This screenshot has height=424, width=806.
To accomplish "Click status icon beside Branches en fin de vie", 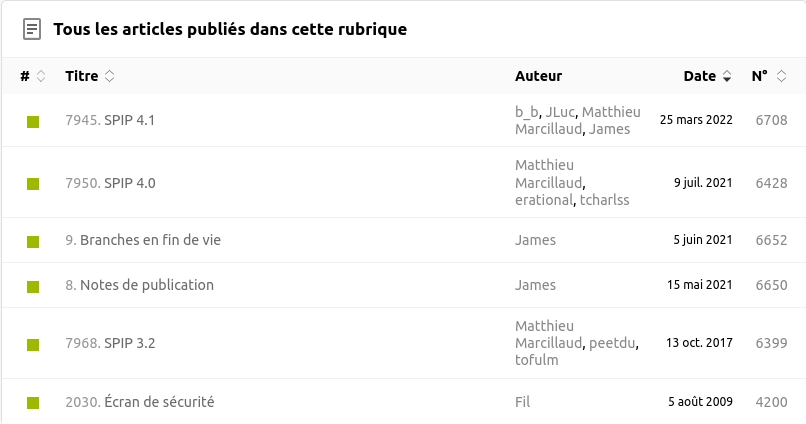I will 33,241.
